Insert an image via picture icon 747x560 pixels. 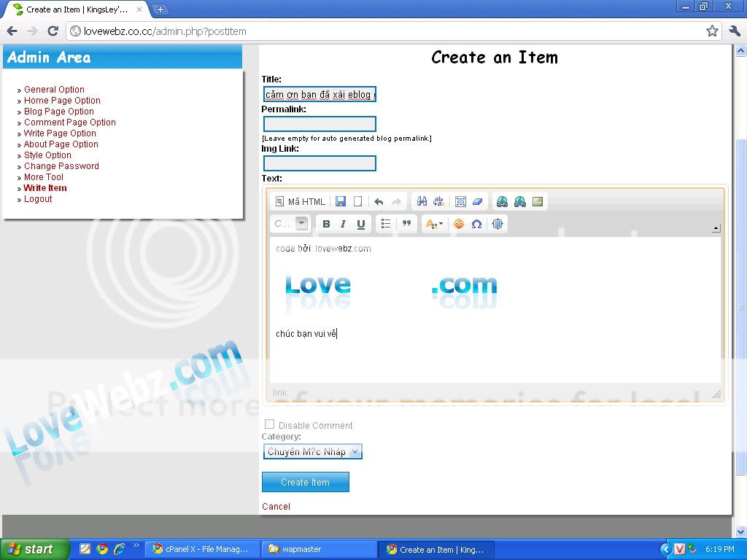[538, 202]
